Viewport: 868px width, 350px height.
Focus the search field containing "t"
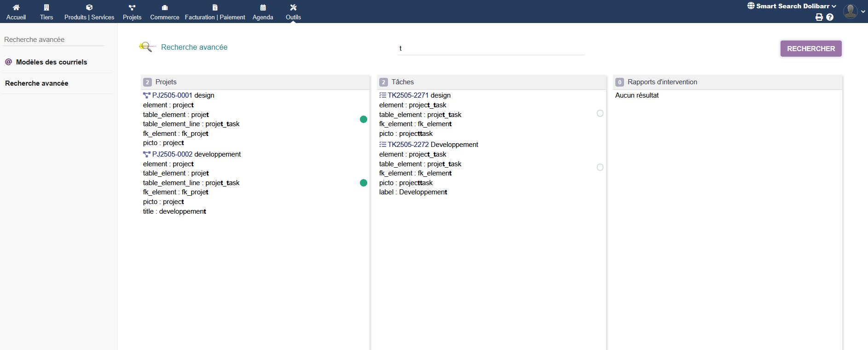[491, 48]
